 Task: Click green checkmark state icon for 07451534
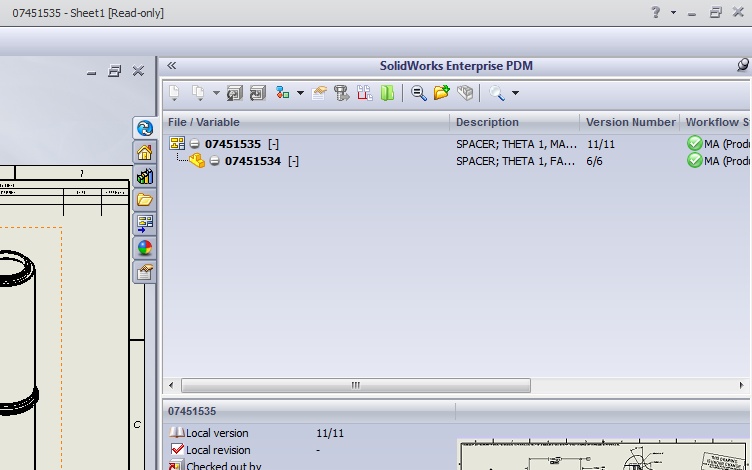(694, 160)
